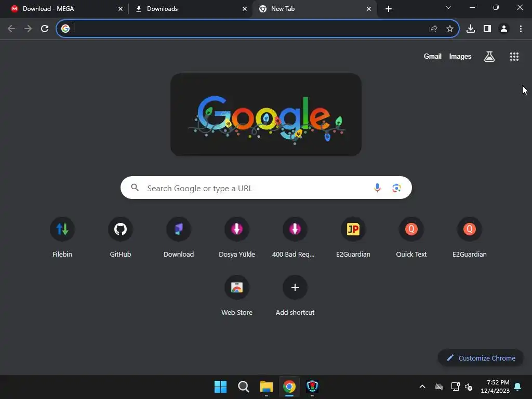Open Search Labs flask icon
Screen dimensions: 532x399
(489, 57)
